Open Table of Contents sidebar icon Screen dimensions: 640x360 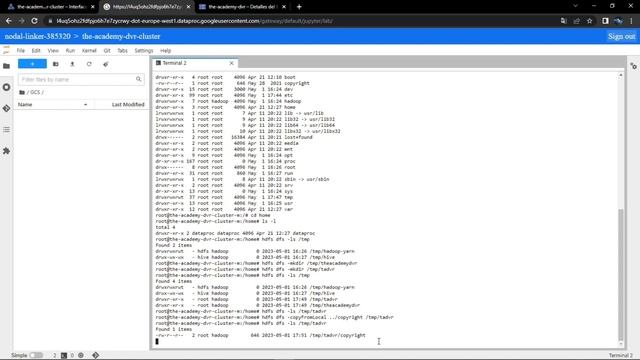coord(7,130)
